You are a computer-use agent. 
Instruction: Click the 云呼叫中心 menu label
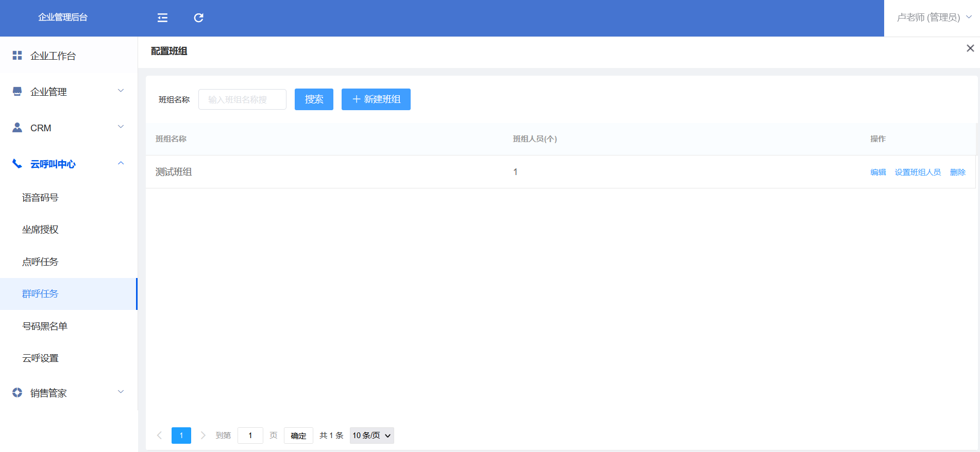(x=53, y=164)
